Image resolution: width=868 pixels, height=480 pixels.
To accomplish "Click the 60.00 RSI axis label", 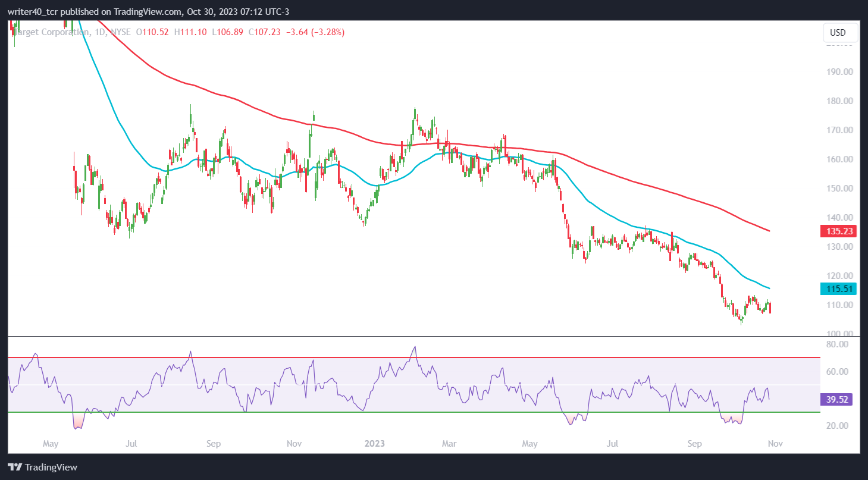I will point(836,372).
